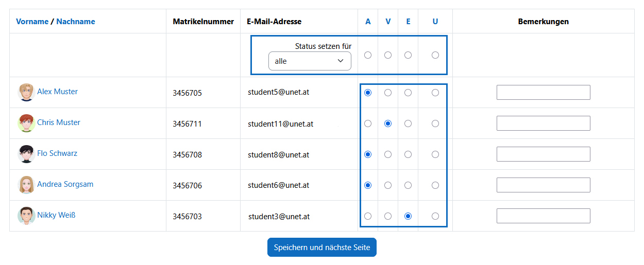
Task: Click email student11@unet.at
Action: (280, 124)
